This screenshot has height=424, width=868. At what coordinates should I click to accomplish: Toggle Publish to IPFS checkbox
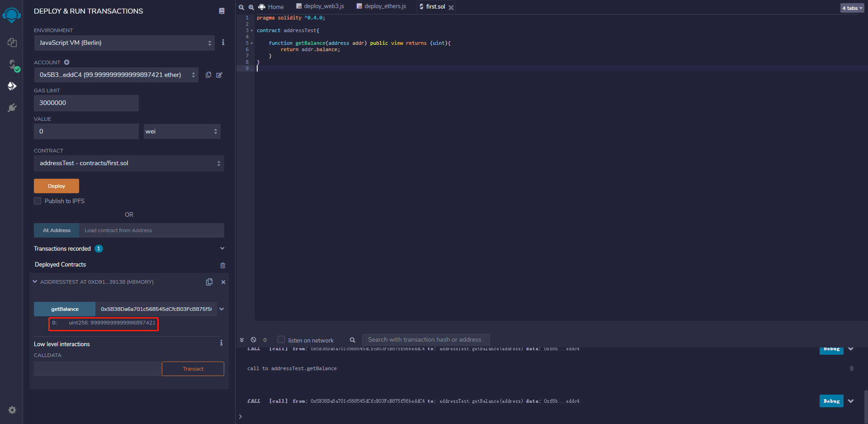coord(38,201)
